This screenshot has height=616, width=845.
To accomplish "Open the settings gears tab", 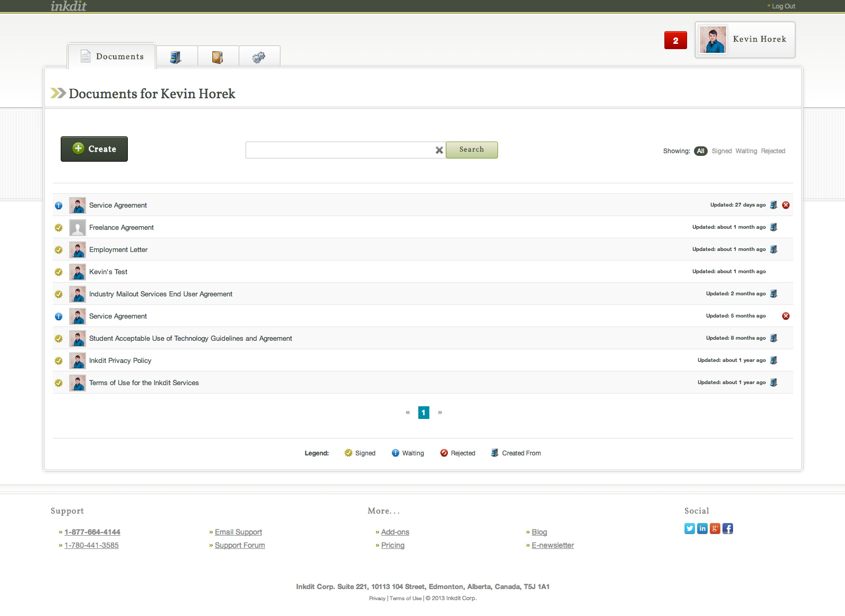I will 259,57.
